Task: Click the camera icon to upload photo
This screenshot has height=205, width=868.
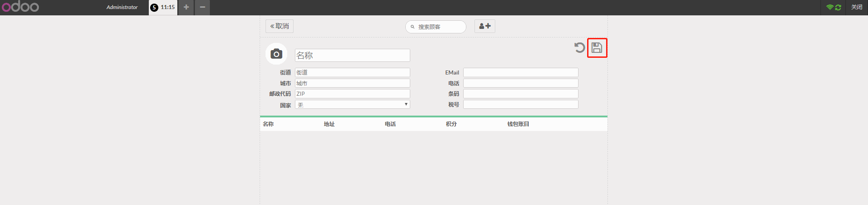Action: tap(276, 54)
